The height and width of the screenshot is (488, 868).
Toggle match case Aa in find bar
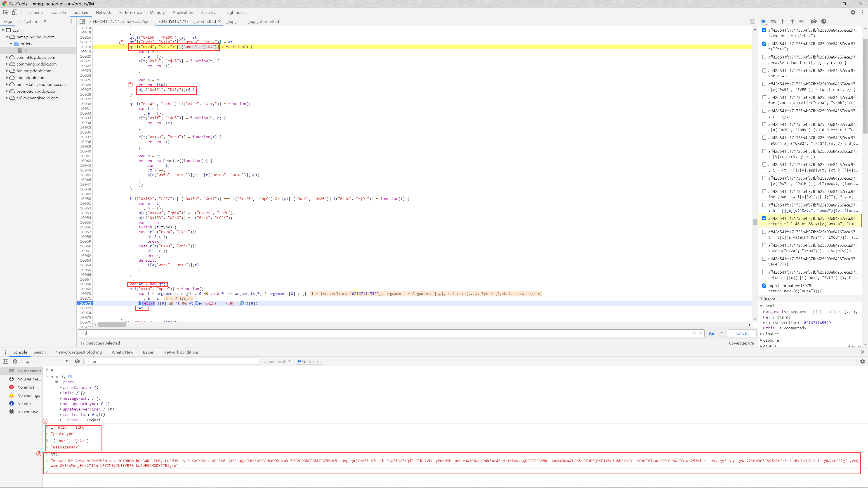pos(711,333)
